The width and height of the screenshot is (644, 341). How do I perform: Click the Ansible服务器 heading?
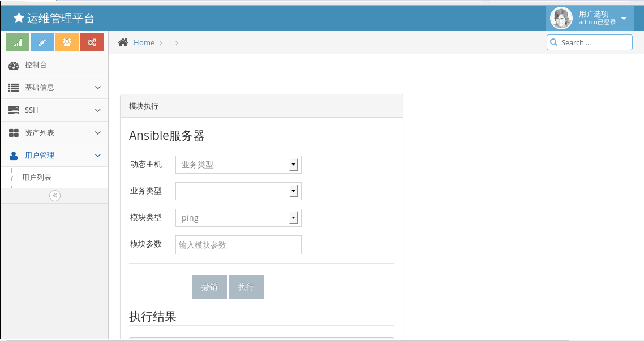[x=167, y=135]
